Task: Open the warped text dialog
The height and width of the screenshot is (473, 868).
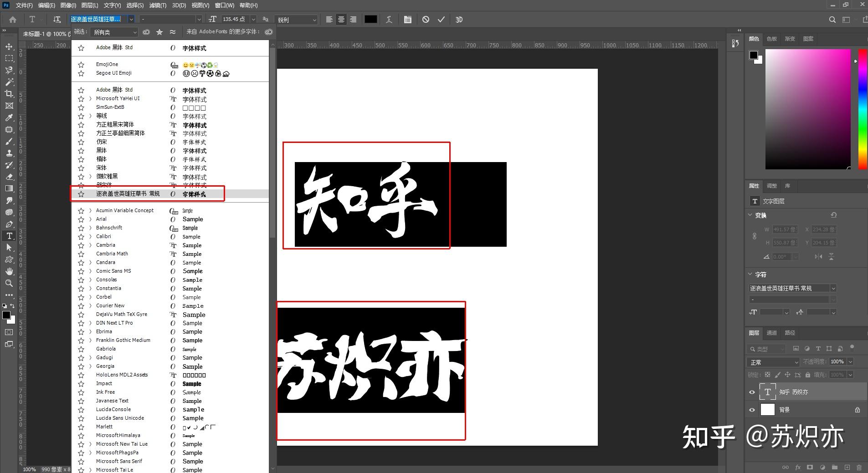Action: click(389, 20)
